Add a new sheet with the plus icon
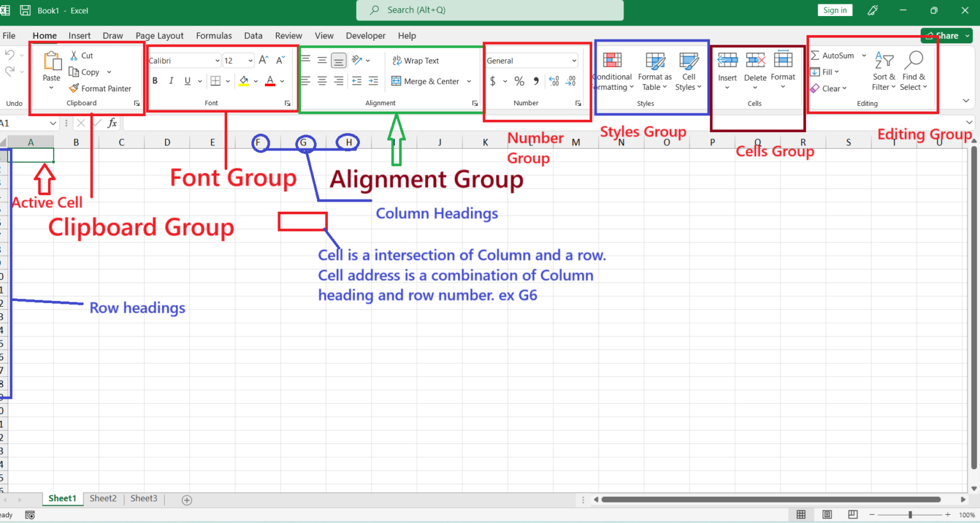Image resolution: width=980 pixels, height=523 pixels. coord(187,500)
